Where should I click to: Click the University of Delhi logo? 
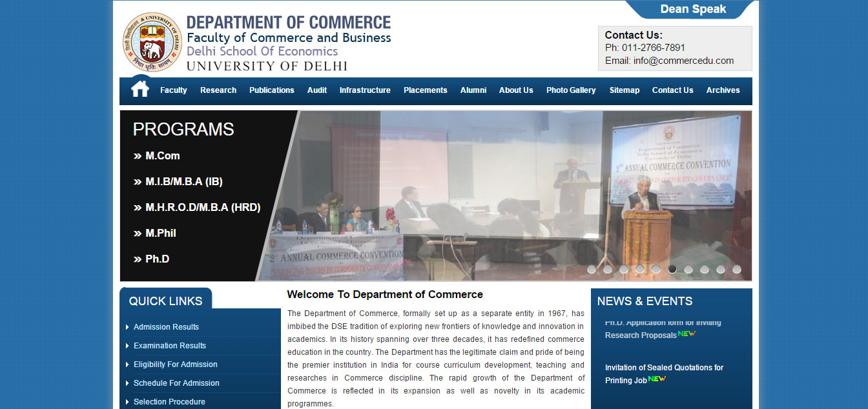(152, 42)
